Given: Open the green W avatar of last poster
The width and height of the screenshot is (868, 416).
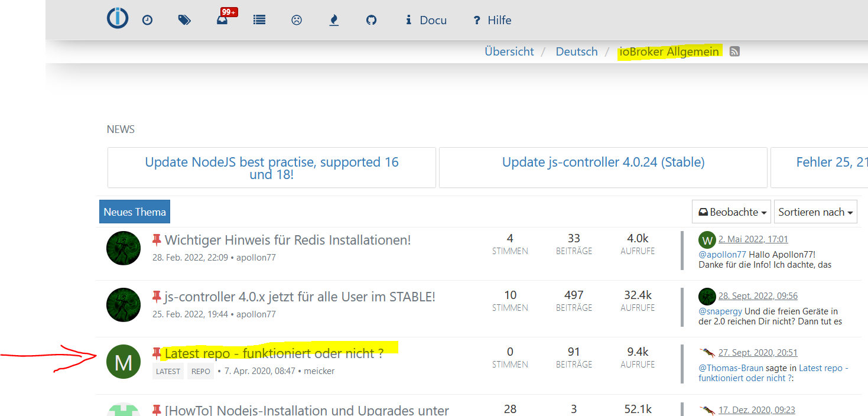Looking at the screenshot, I should (707, 240).
